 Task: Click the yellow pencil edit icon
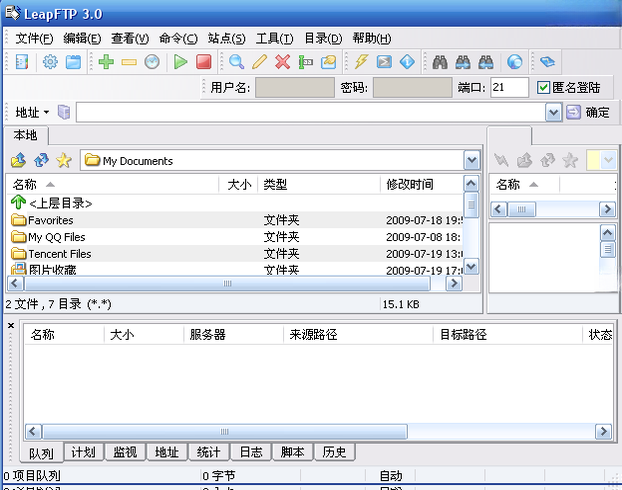click(x=259, y=62)
